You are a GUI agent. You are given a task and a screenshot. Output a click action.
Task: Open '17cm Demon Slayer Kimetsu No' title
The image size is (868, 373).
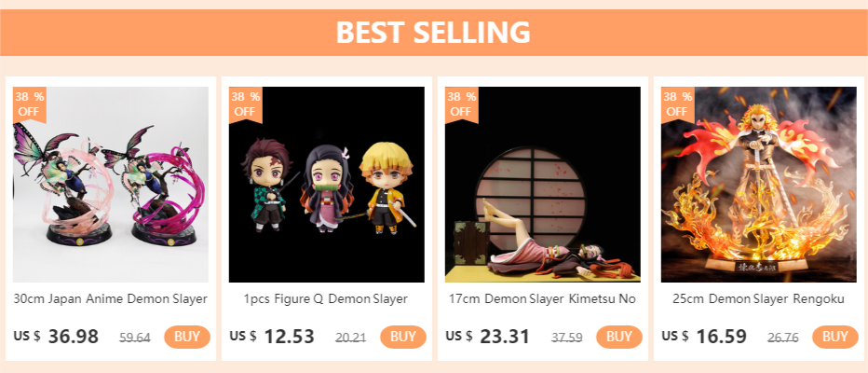pyautogui.click(x=543, y=299)
